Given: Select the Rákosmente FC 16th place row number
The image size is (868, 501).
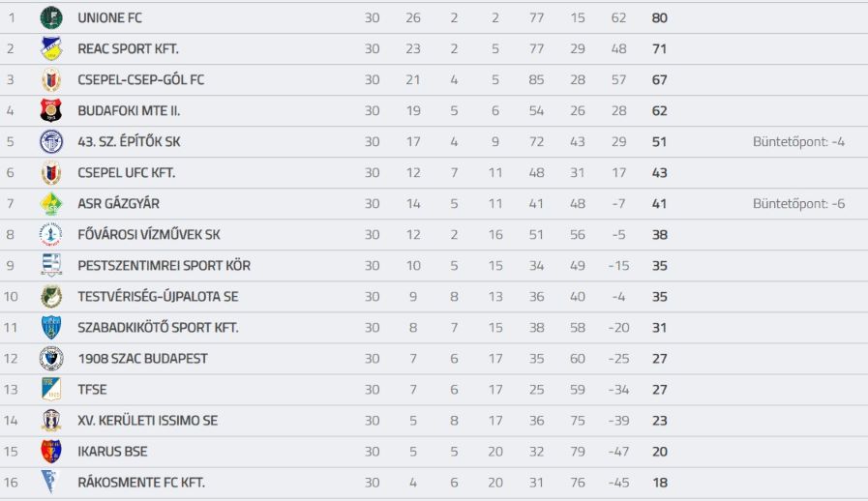Looking at the screenshot, I should [x=11, y=483].
